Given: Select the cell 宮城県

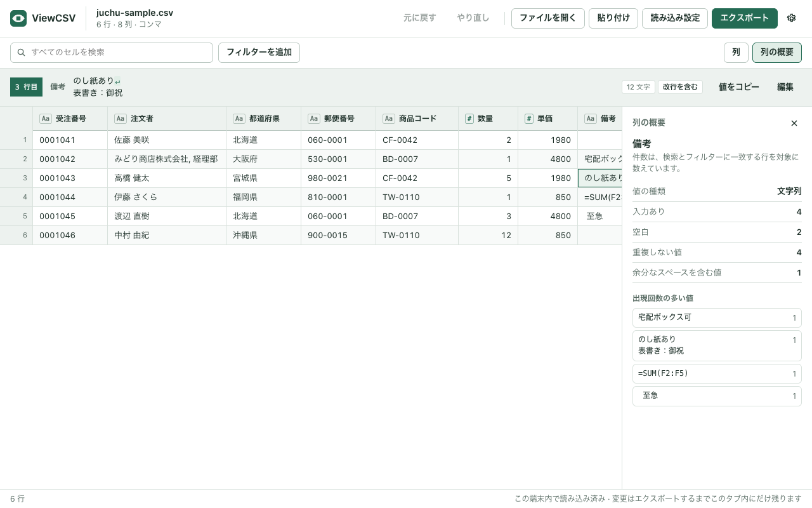Looking at the screenshot, I should (264, 178).
